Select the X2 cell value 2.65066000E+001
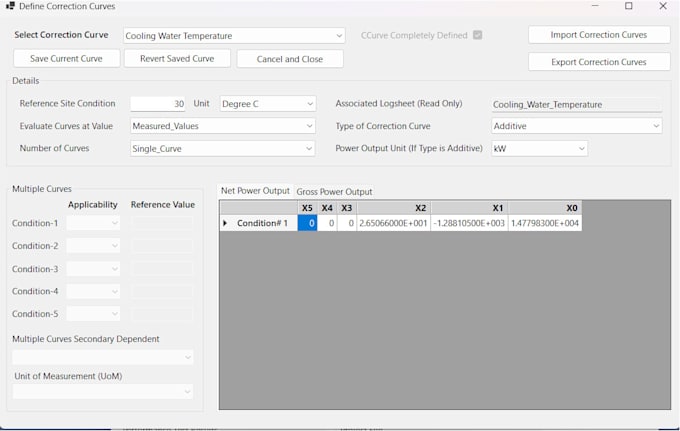 (393, 223)
